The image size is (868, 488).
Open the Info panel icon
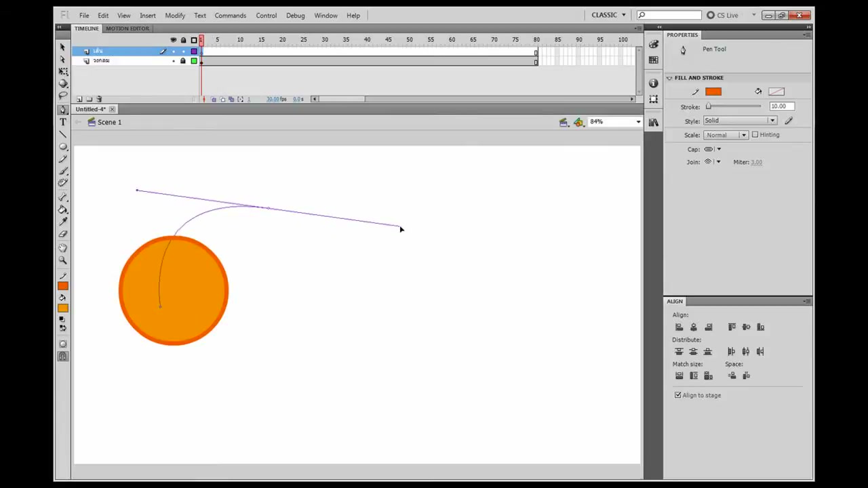pos(653,83)
